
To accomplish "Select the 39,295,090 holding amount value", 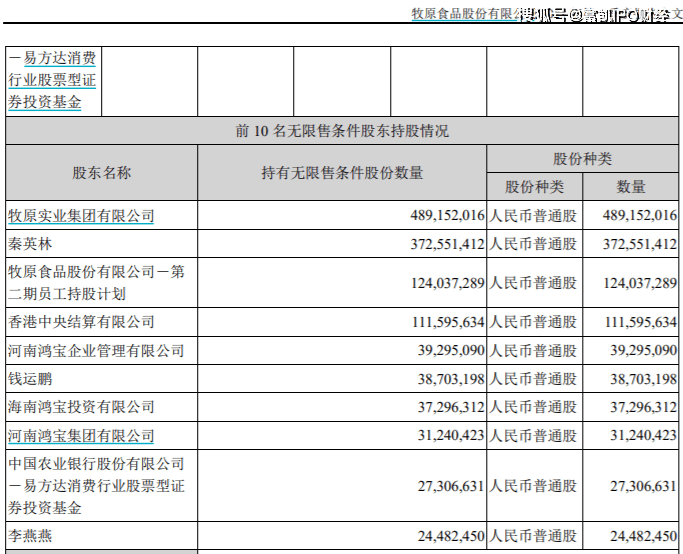I will tap(451, 350).
